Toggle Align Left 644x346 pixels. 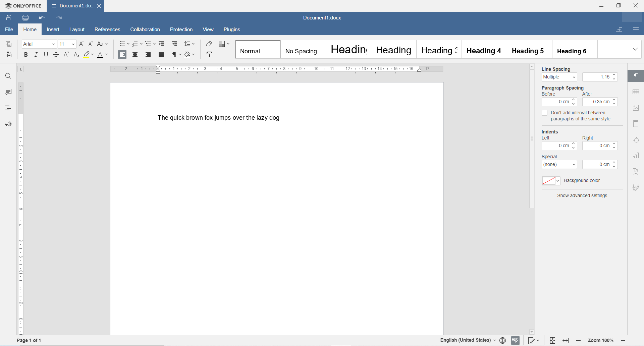tap(122, 55)
